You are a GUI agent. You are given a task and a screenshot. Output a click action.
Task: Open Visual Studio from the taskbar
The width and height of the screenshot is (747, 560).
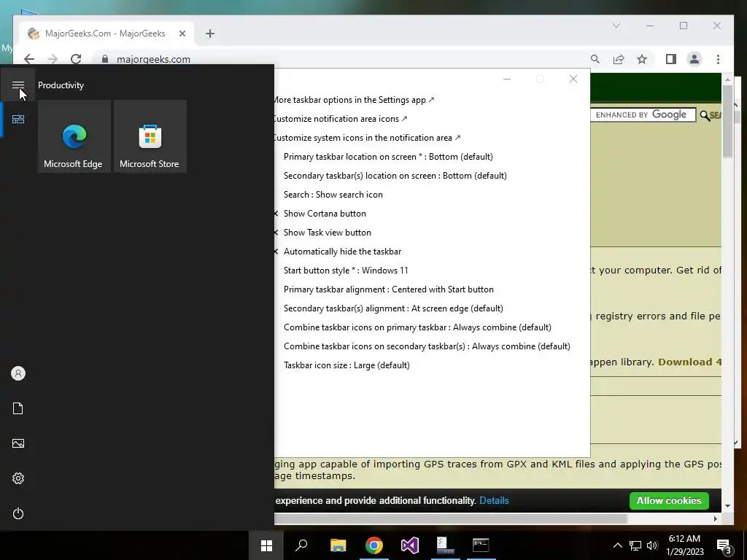410,545
